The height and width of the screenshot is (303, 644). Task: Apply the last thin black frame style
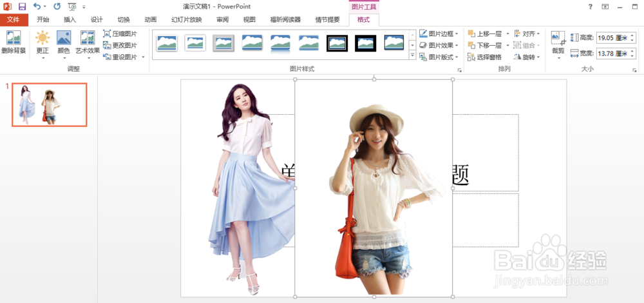tap(394, 43)
